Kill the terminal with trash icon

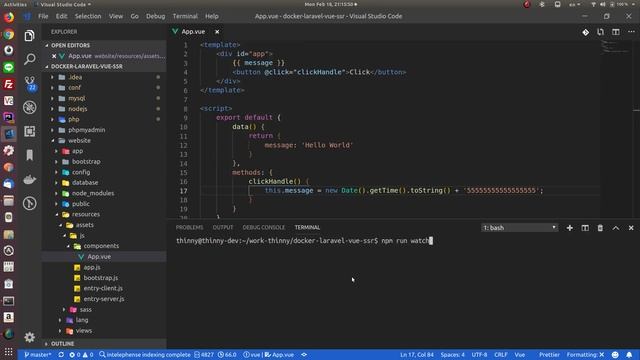600,228
